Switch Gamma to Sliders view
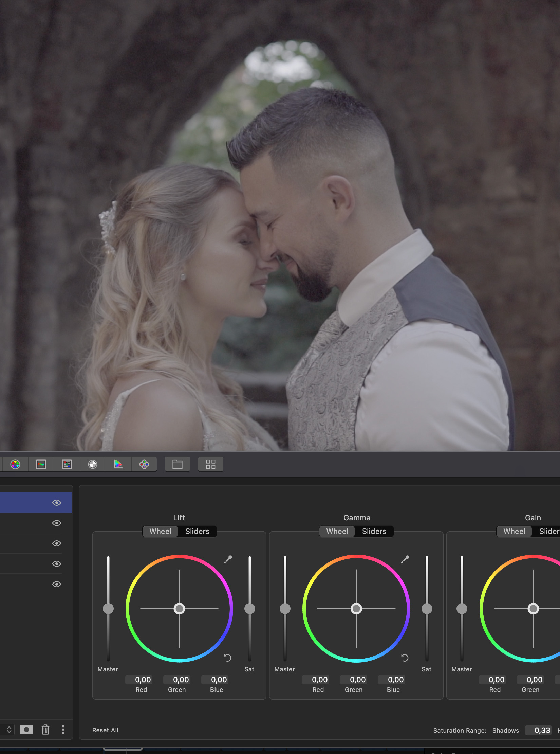 tap(374, 531)
